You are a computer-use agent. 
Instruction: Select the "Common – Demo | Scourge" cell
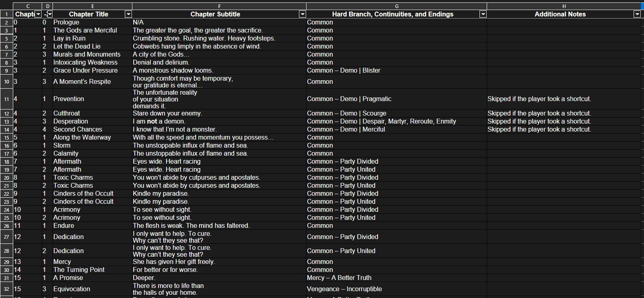point(397,114)
